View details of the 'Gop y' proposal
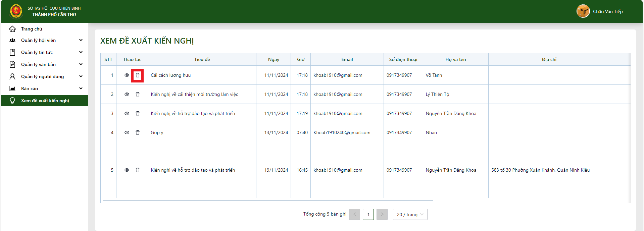This screenshot has height=231, width=644. click(x=127, y=132)
